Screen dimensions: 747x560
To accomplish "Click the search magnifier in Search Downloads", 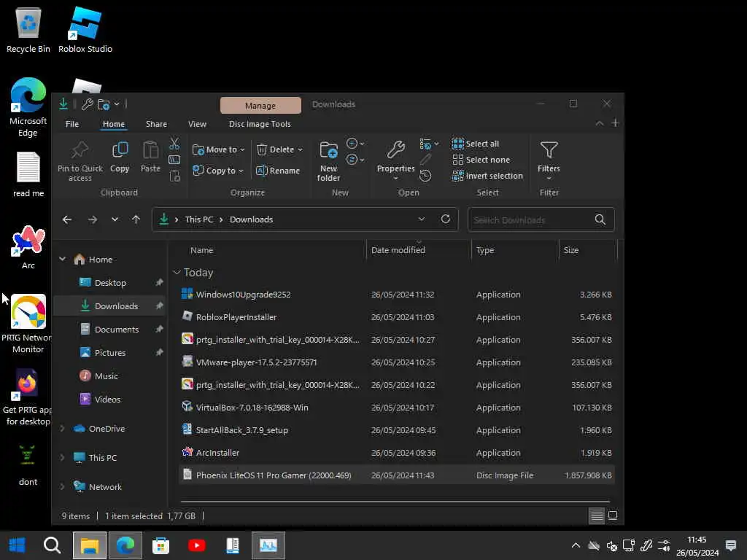I will [x=600, y=219].
